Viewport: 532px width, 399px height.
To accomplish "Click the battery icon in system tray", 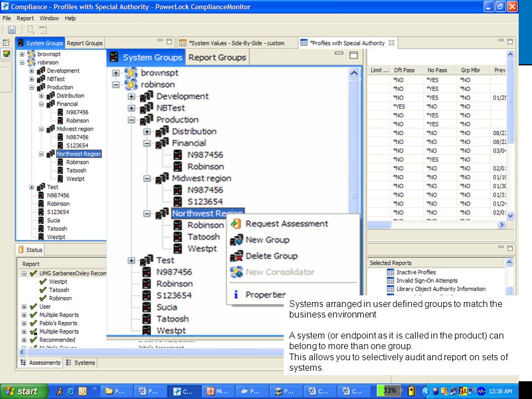I will pos(412,391).
